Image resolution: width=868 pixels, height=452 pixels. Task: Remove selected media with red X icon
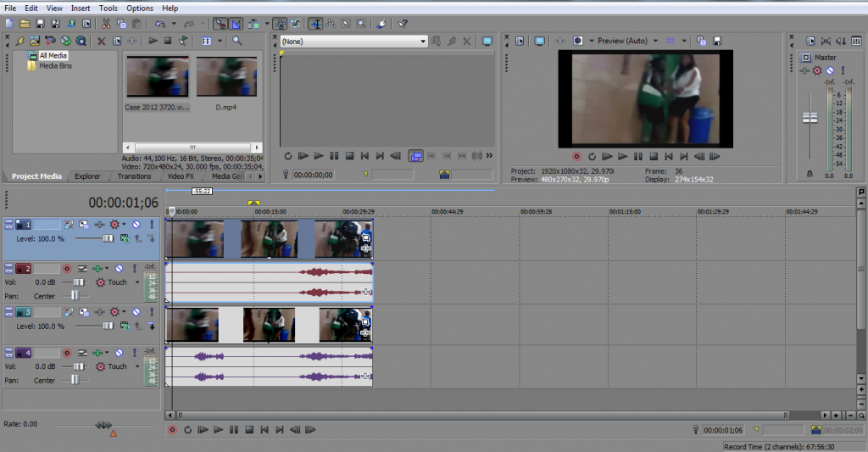102,41
